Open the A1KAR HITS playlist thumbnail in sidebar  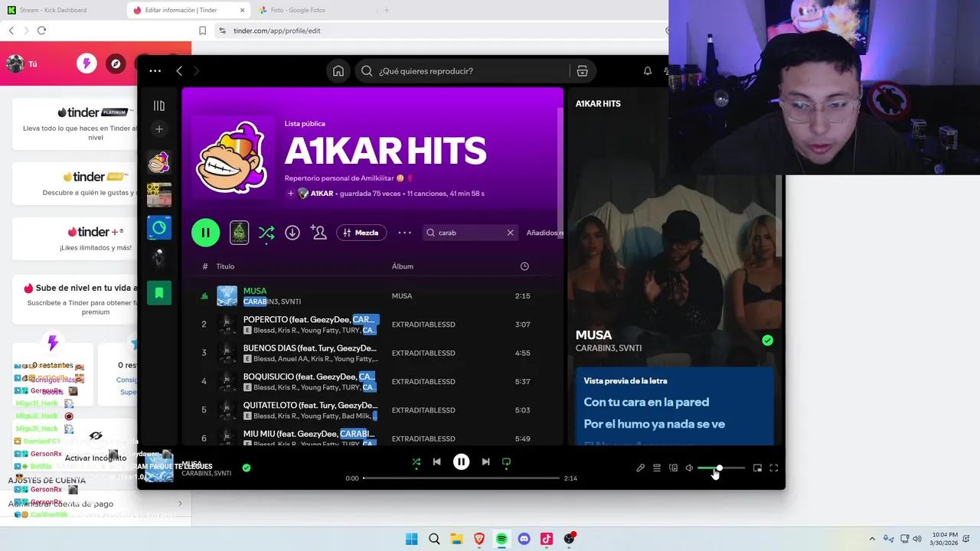159,162
